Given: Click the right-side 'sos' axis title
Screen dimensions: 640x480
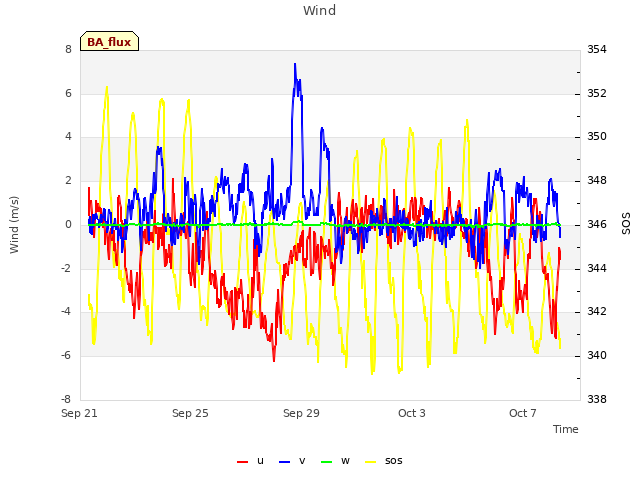Looking at the screenshot, I should tap(626, 224).
